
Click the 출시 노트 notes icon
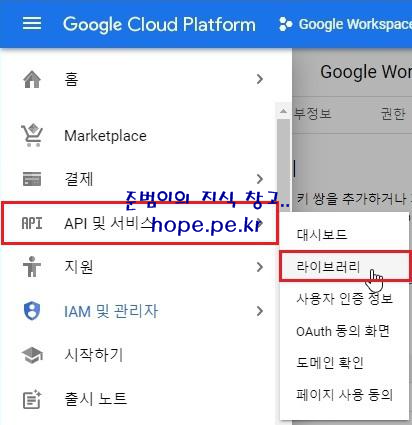32,399
